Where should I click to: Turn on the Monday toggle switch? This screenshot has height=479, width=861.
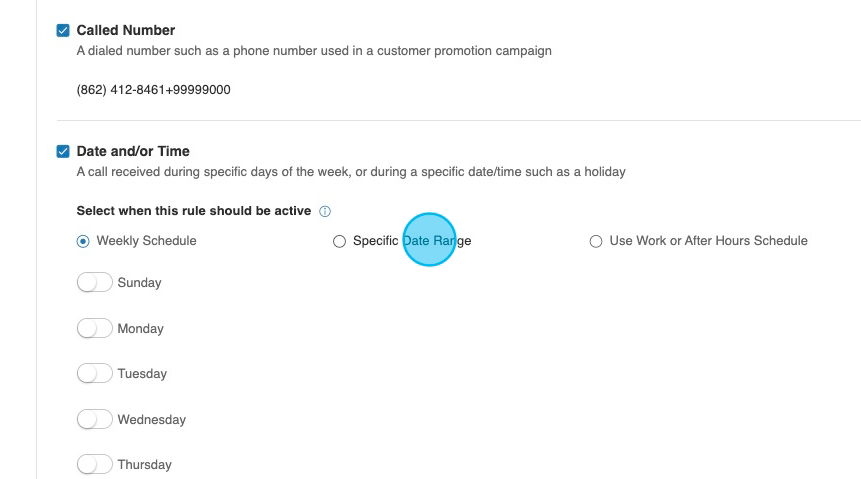pos(95,328)
